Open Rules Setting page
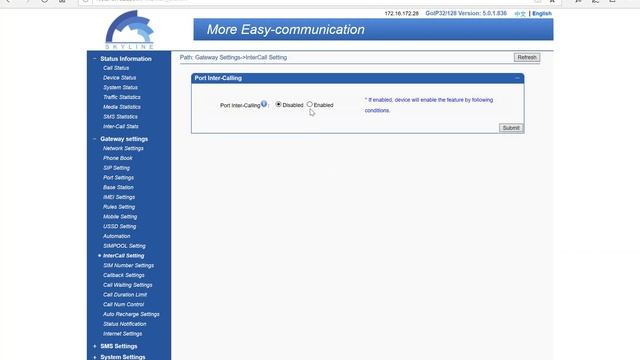The image size is (640, 360). coord(119,207)
